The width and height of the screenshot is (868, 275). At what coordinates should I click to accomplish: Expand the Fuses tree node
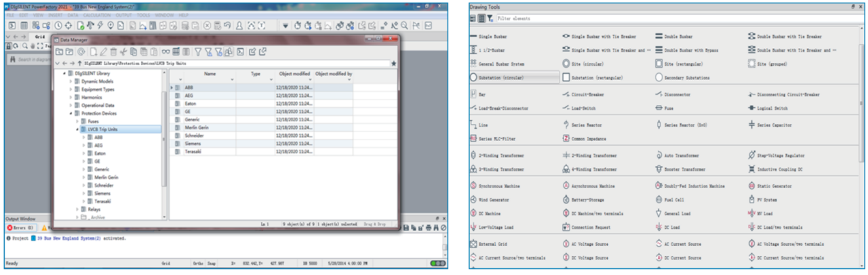tap(76, 121)
